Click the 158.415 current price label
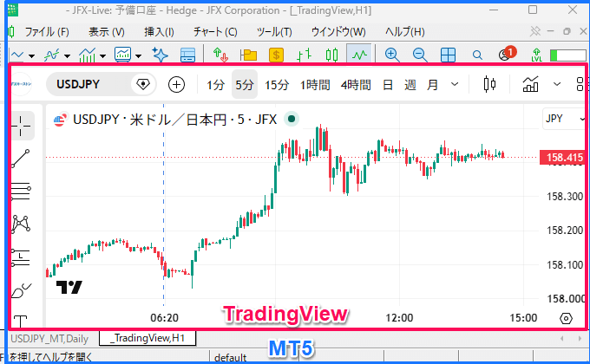The width and height of the screenshot is (590, 364). coord(562,157)
